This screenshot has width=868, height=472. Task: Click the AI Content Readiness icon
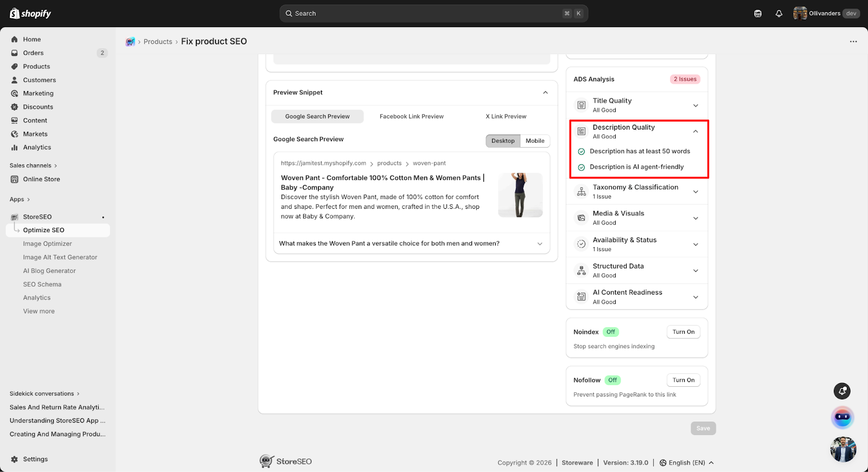[582, 297]
